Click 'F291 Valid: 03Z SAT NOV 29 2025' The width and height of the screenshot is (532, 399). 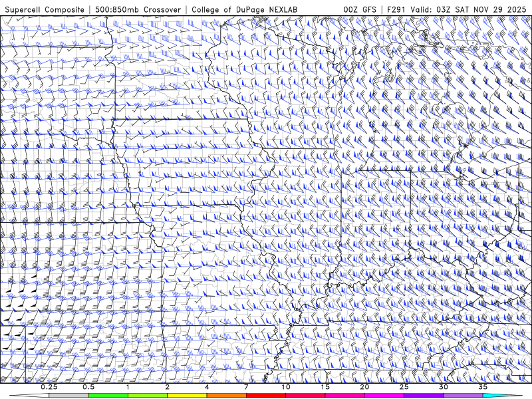tap(457, 9)
